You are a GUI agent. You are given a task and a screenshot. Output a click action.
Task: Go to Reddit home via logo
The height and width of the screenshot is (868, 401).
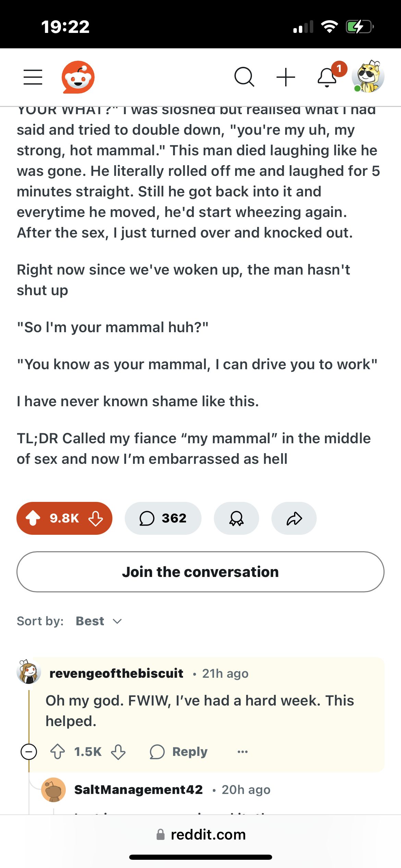click(x=78, y=77)
